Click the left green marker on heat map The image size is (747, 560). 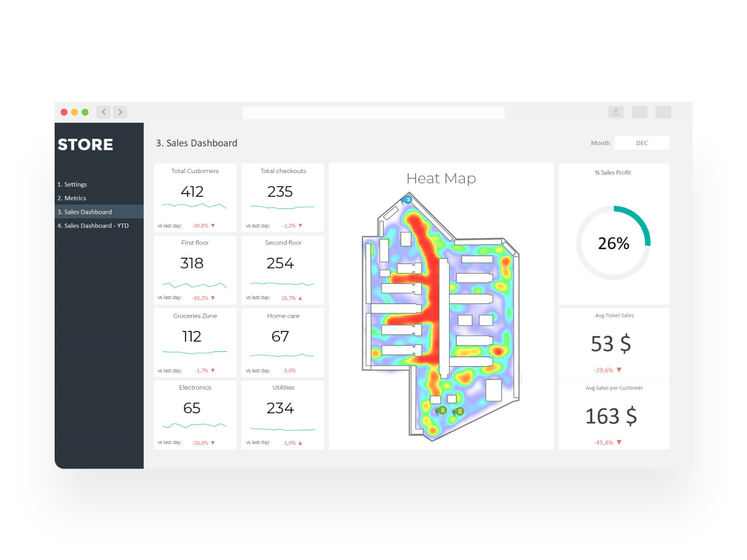[x=442, y=410]
